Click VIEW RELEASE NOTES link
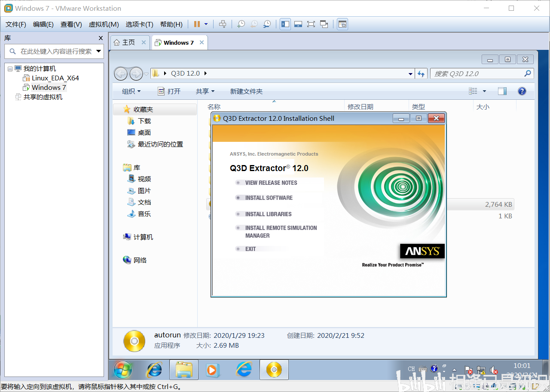This screenshot has height=392, width=550. tap(271, 183)
